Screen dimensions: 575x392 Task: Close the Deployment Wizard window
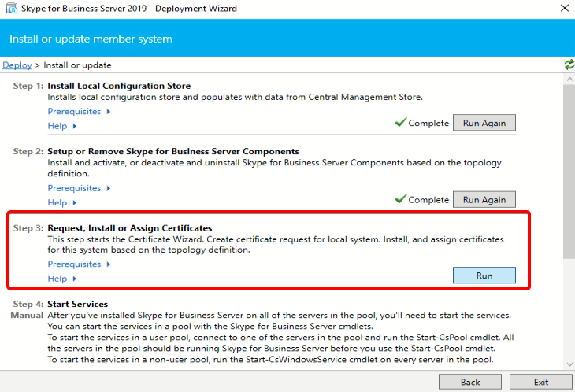(562, 9)
